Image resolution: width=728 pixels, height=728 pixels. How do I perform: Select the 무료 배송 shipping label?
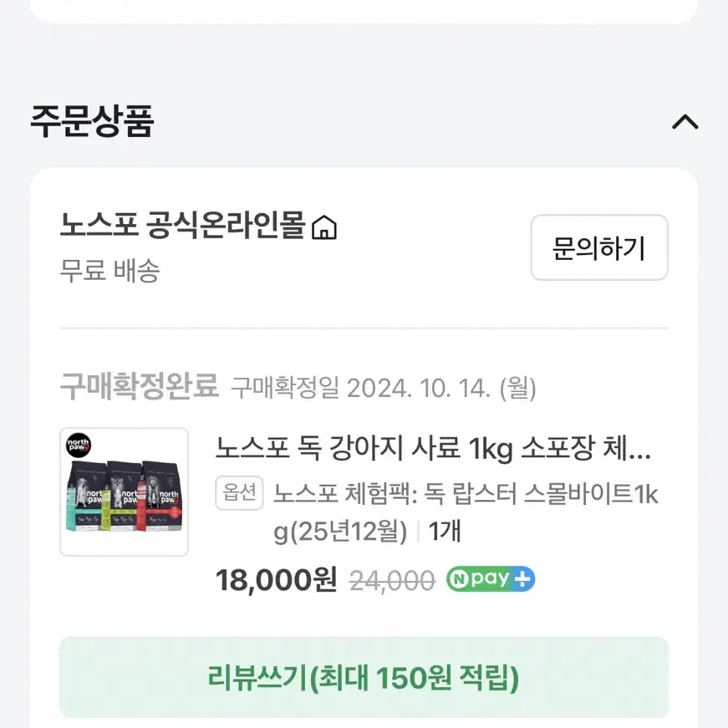click(110, 271)
